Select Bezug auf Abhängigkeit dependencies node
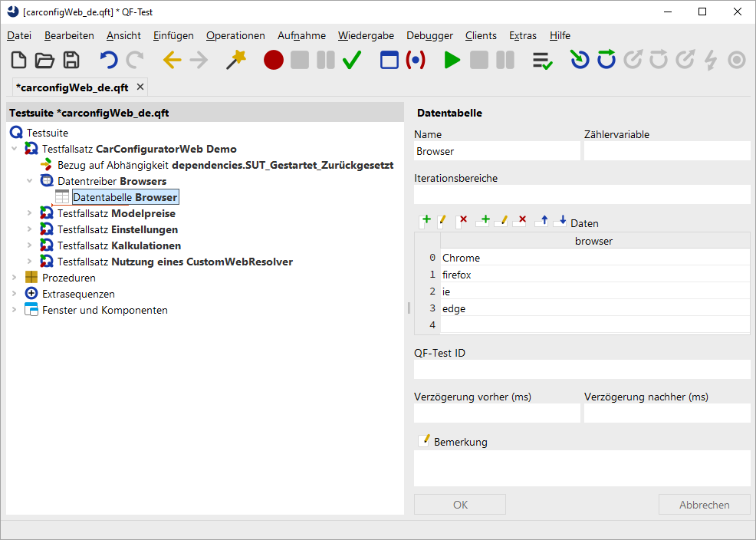 225,165
